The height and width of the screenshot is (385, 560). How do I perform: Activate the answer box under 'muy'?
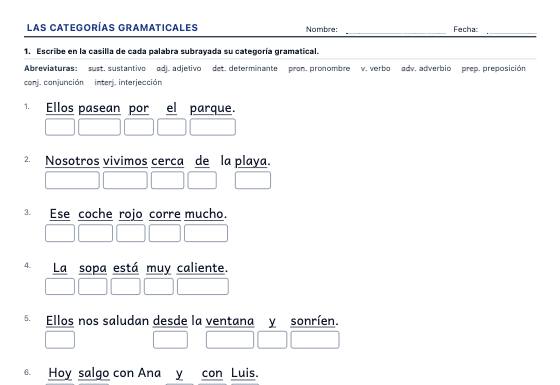coord(159,286)
